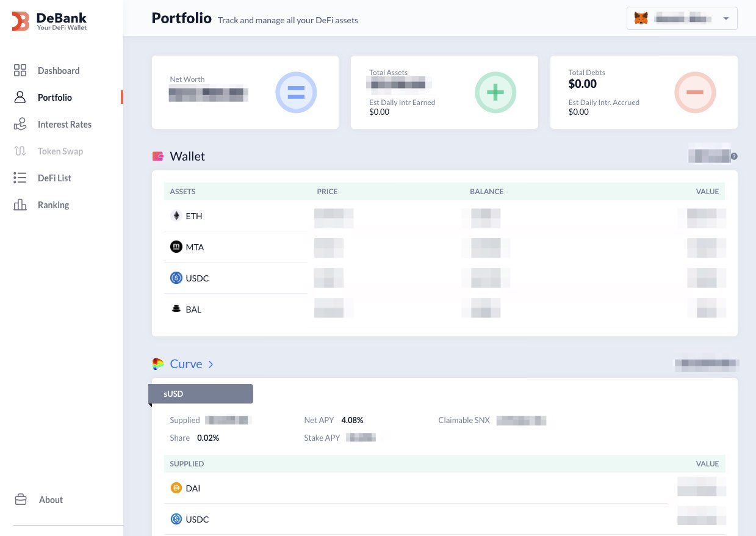Click the ETH token icon

click(x=176, y=215)
